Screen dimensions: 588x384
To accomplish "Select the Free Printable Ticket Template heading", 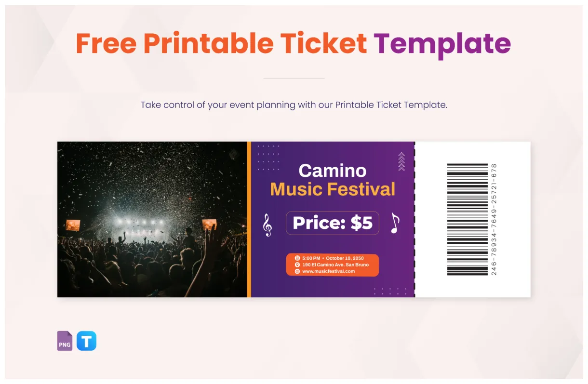I will [294, 42].
